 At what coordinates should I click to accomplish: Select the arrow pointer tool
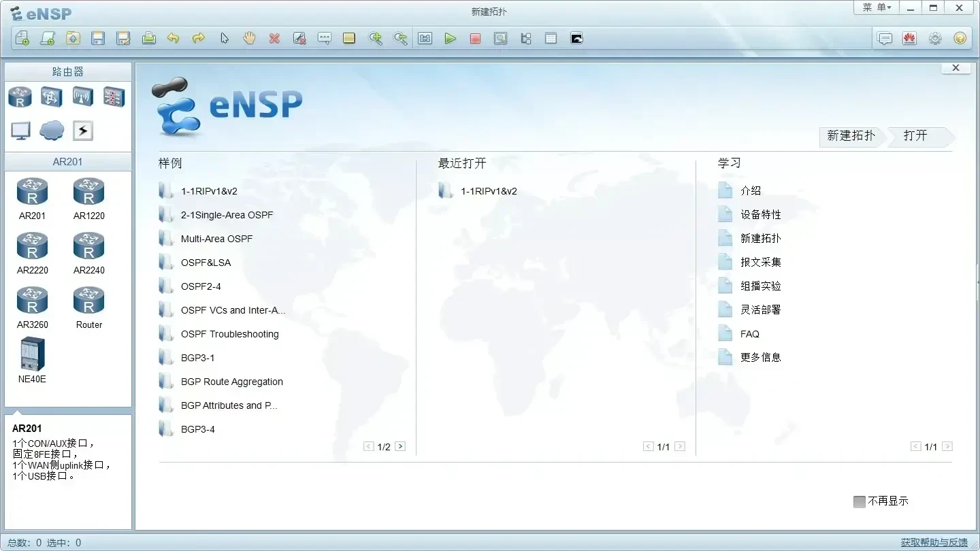[224, 38]
